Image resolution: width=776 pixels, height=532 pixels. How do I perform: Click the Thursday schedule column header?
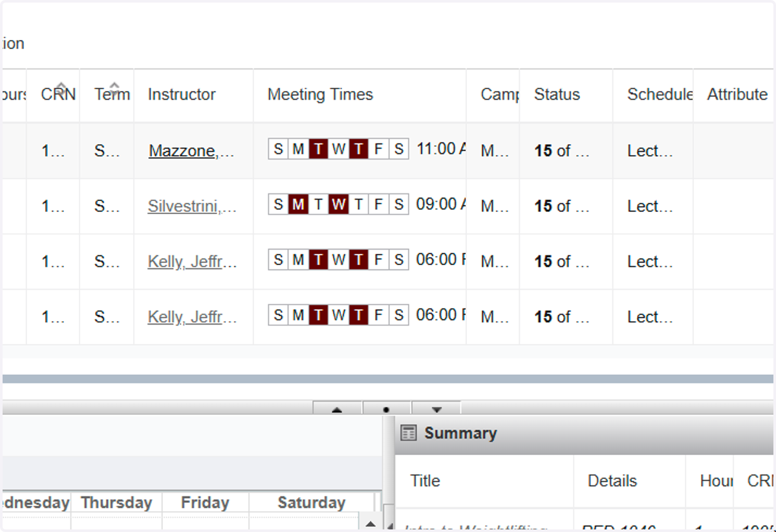[116, 503]
